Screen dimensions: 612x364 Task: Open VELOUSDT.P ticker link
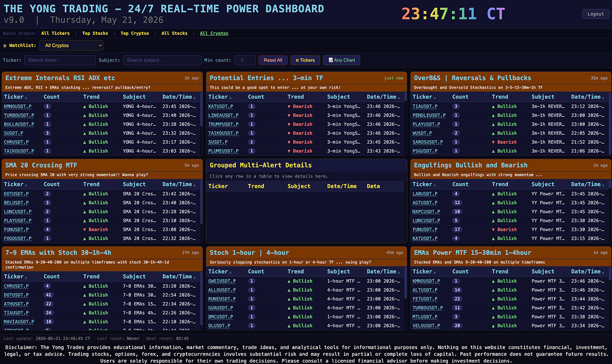426,326
